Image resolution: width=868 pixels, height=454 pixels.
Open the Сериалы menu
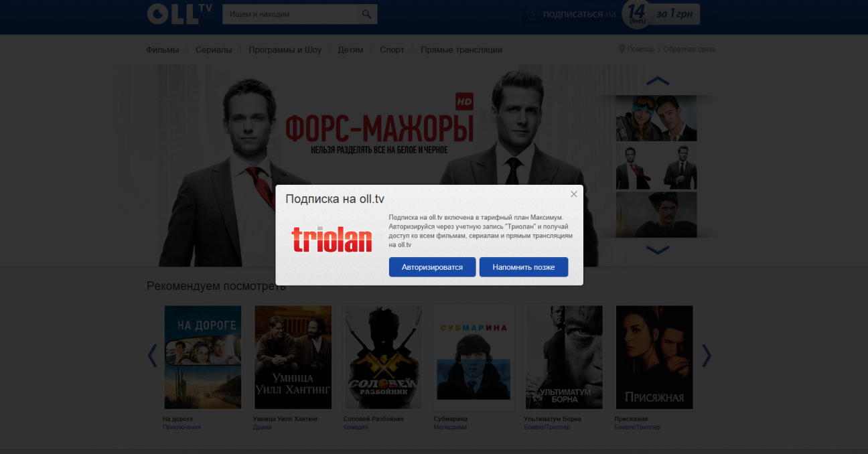pyautogui.click(x=214, y=50)
